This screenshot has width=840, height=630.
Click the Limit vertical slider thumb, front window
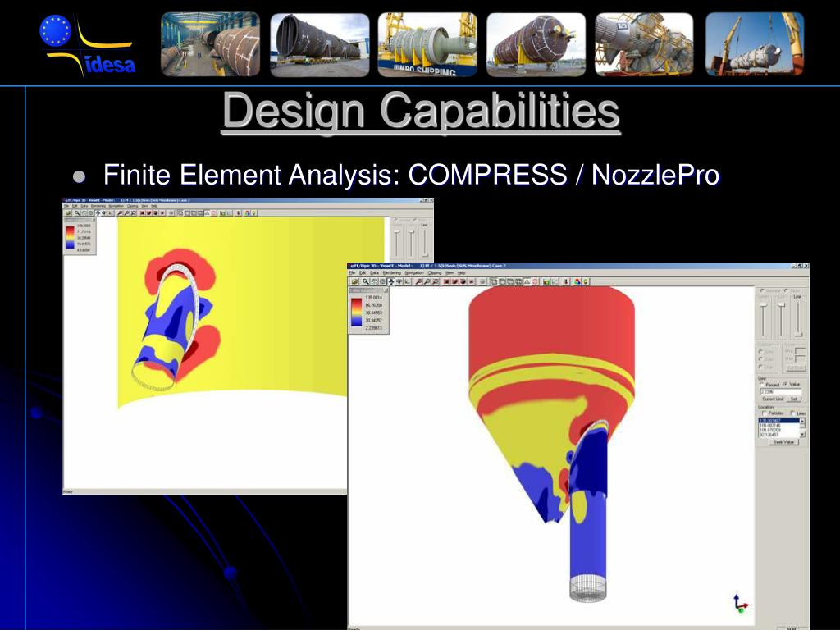pos(798,334)
